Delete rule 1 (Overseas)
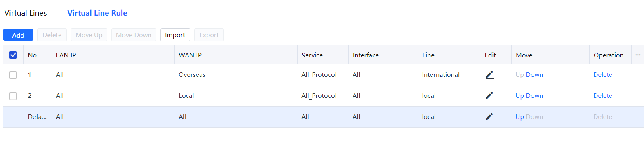The width and height of the screenshot is (644, 166). [x=603, y=75]
